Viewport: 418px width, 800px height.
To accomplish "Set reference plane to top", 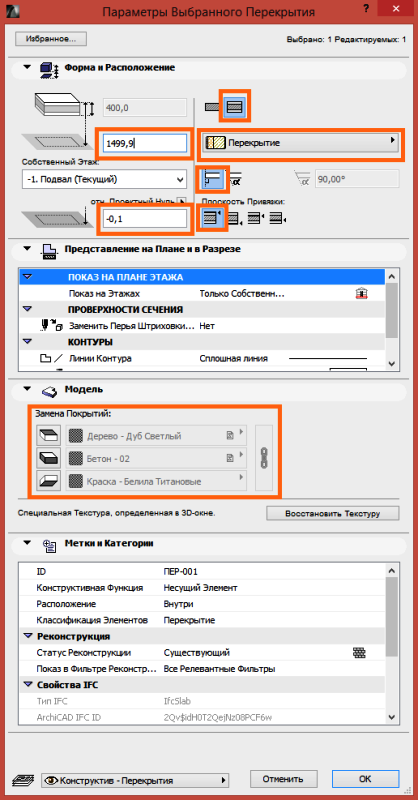I will [213, 218].
